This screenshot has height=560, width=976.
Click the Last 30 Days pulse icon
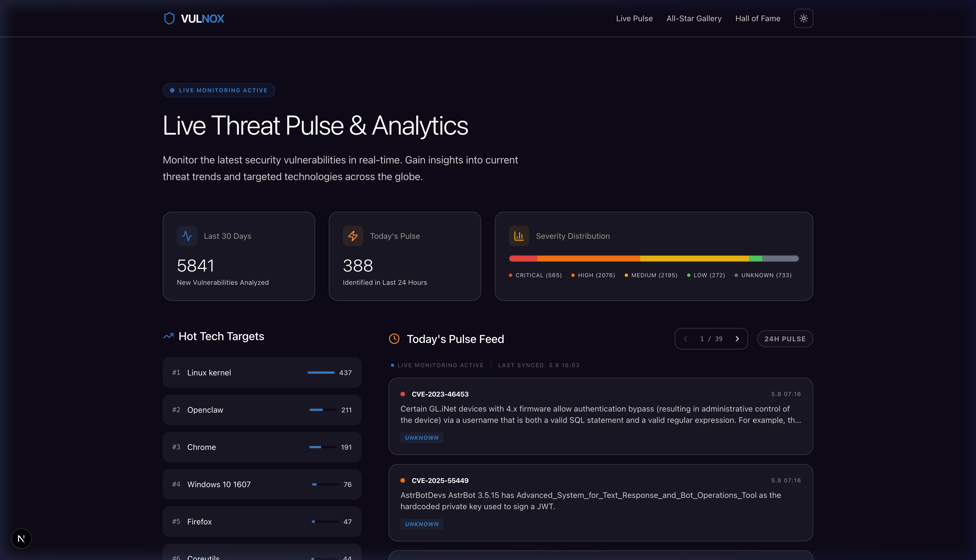(187, 236)
